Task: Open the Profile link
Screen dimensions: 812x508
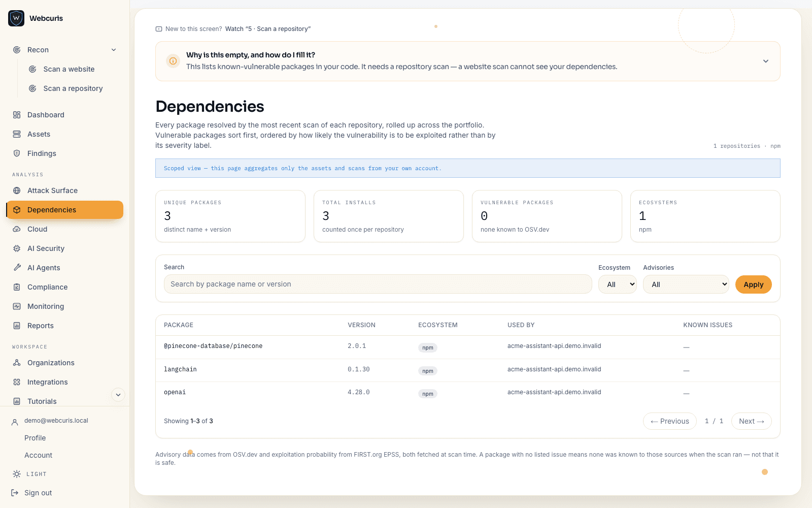Action: [35, 438]
